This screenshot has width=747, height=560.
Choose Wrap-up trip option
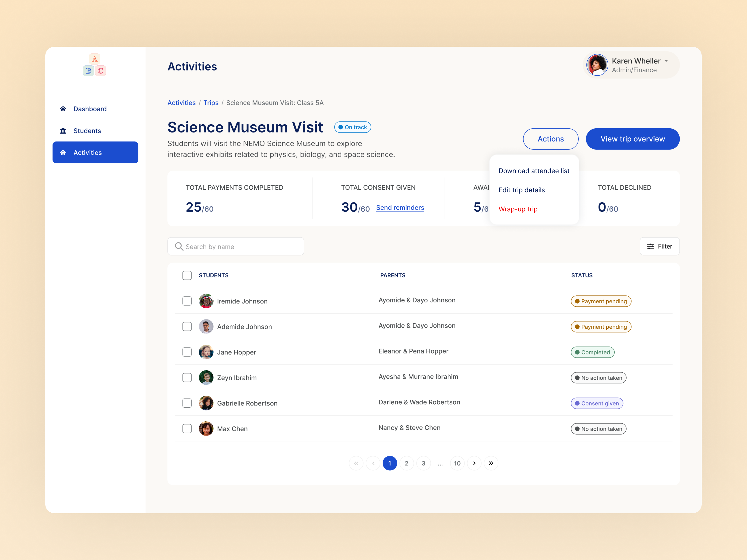[518, 209]
